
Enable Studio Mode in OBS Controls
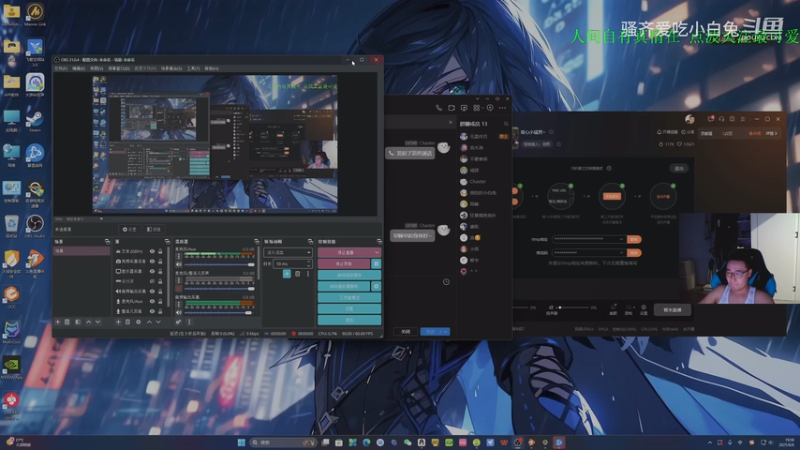point(349,297)
